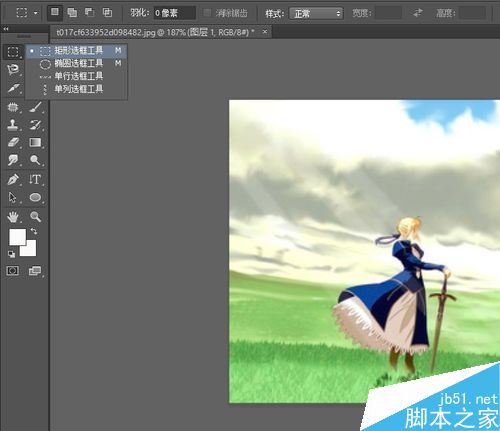Choose 椭圆选框工具 from the flyout menu
The image size is (500, 431).
point(76,64)
